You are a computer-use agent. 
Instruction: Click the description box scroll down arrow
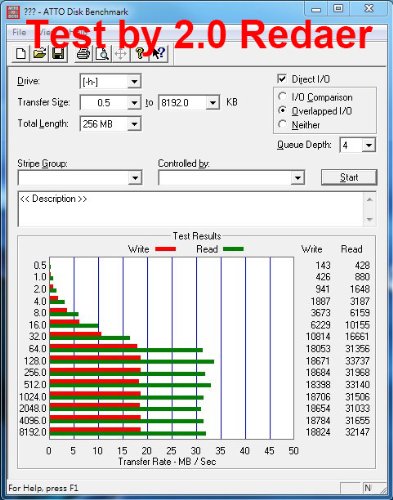(369, 219)
